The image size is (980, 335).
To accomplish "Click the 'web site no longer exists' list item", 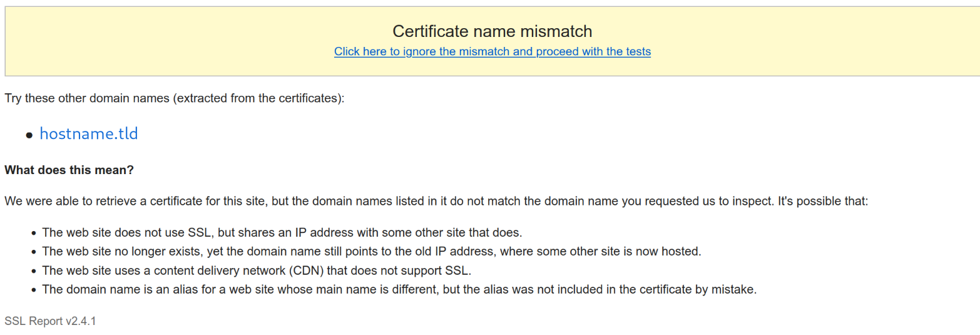I will [x=372, y=252].
